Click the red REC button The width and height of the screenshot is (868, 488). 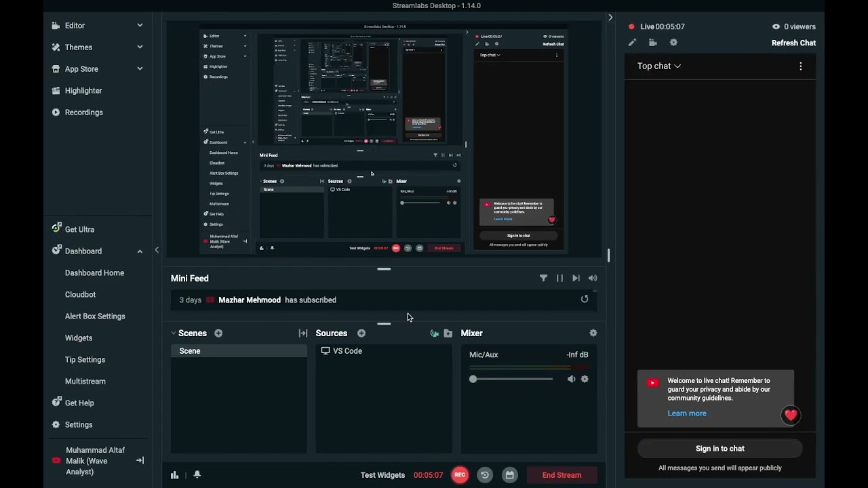[x=460, y=475]
